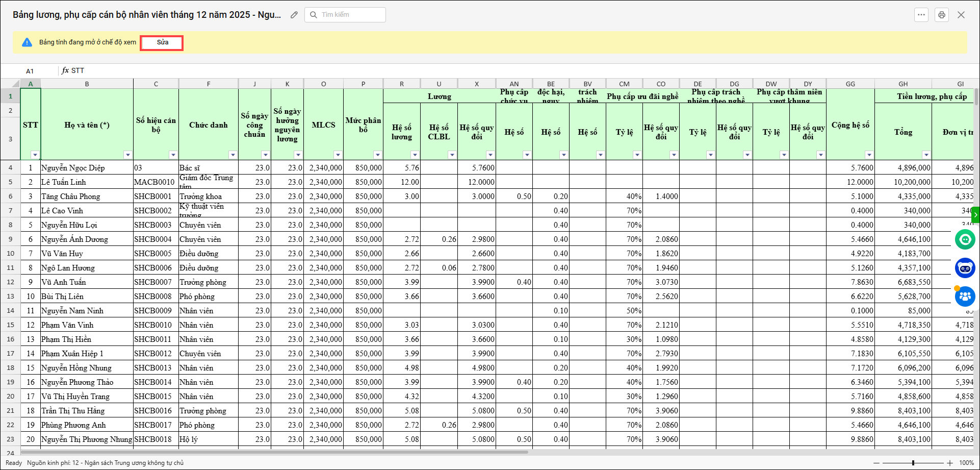Expand the green side panel arrow
This screenshot has height=470, width=980.
(975, 215)
